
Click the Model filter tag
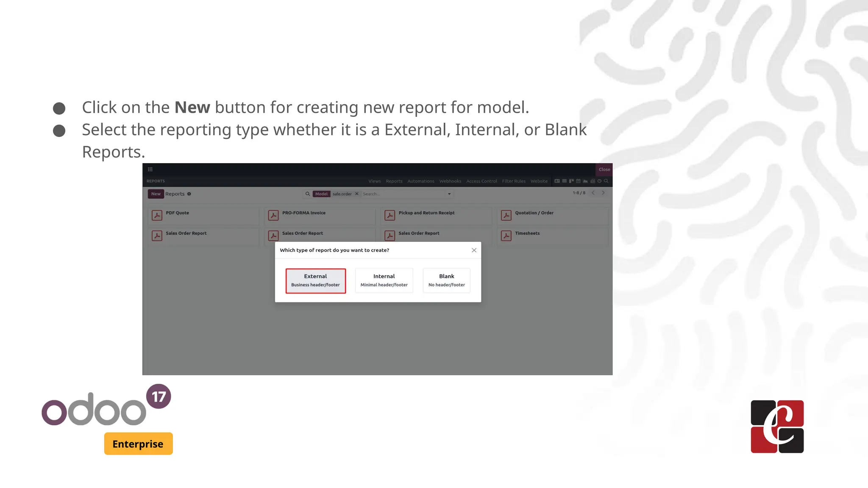(322, 194)
